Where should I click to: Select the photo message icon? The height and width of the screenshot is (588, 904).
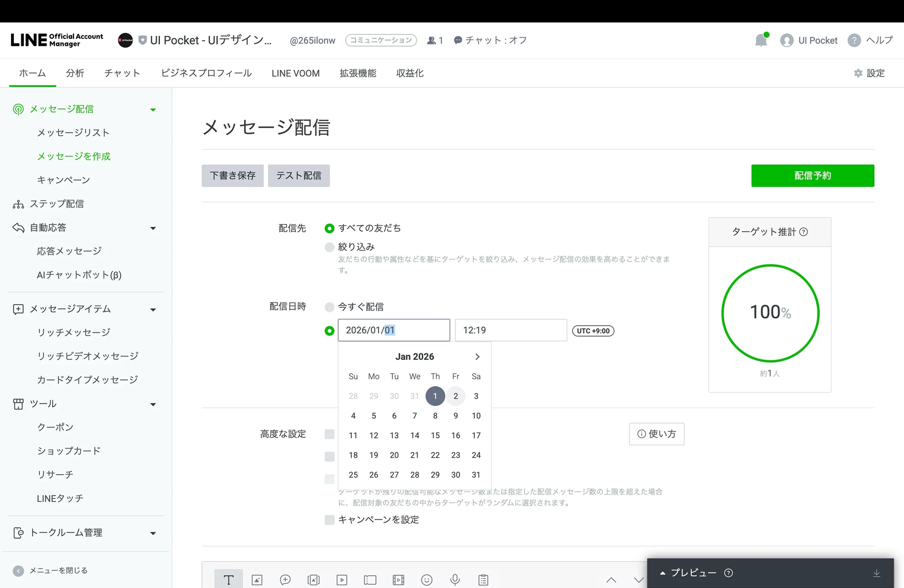[x=257, y=580]
